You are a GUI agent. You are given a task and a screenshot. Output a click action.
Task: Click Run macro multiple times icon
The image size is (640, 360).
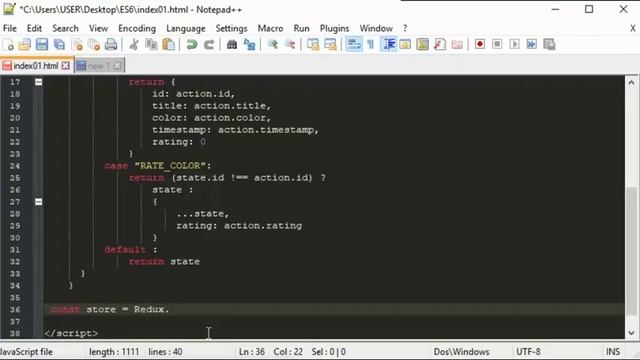[531, 44]
